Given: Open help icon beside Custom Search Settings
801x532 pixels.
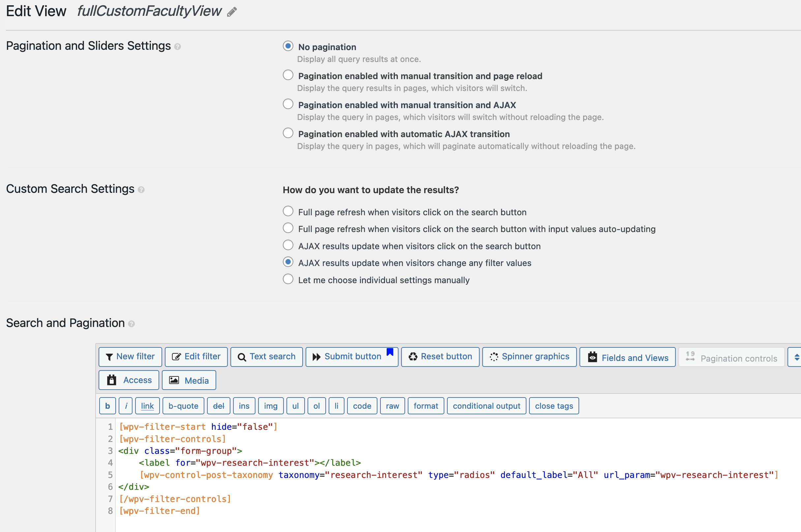Looking at the screenshot, I should (x=141, y=190).
